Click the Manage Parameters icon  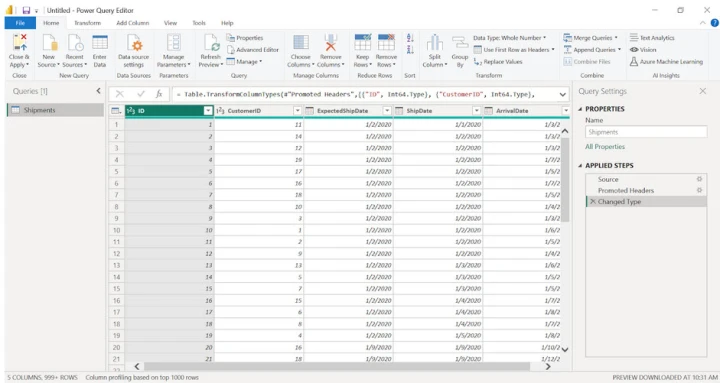click(174, 42)
